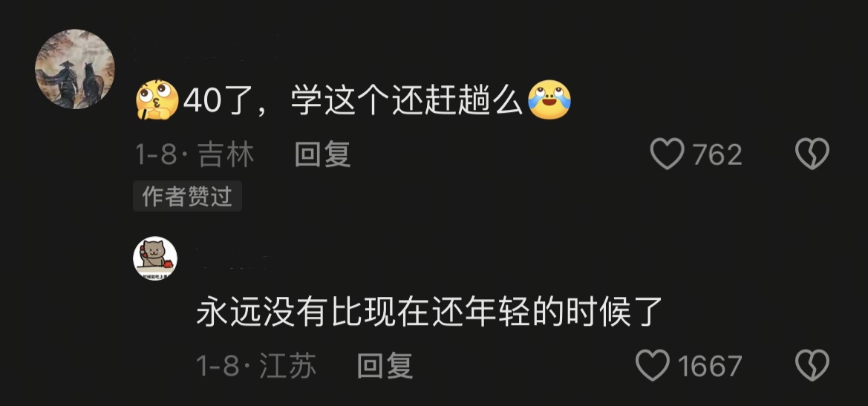Click the 作者赞过 badge
This screenshot has height=406, width=868.
(187, 197)
